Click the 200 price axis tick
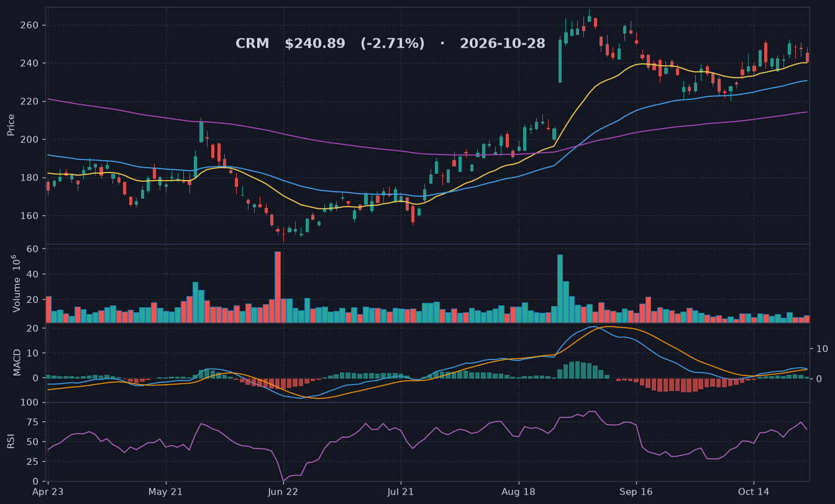The width and height of the screenshot is (835, 504). pyautogui.click(x=30, y=140)
